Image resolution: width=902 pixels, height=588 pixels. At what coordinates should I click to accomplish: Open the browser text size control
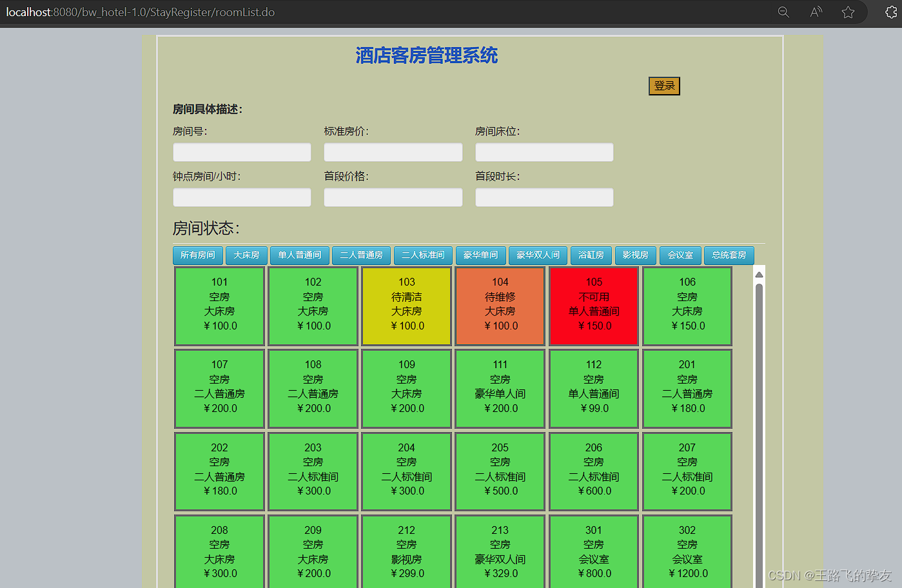pos(816,12)
